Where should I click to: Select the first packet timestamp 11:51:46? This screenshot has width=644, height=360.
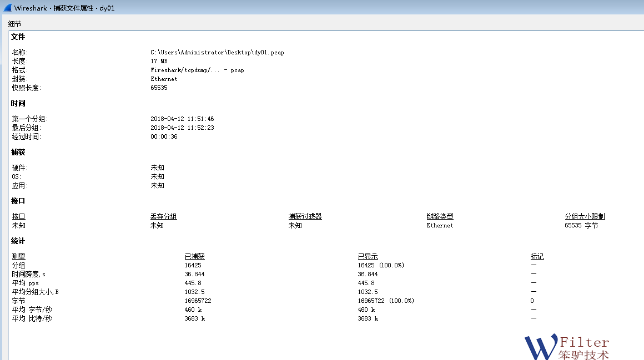point(182,119)
